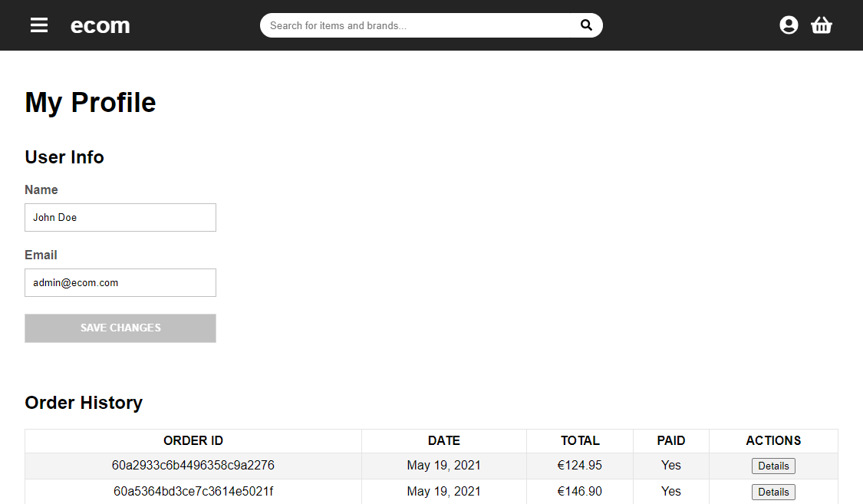
Task: Open the shopping basket icon
Action: 821,25
